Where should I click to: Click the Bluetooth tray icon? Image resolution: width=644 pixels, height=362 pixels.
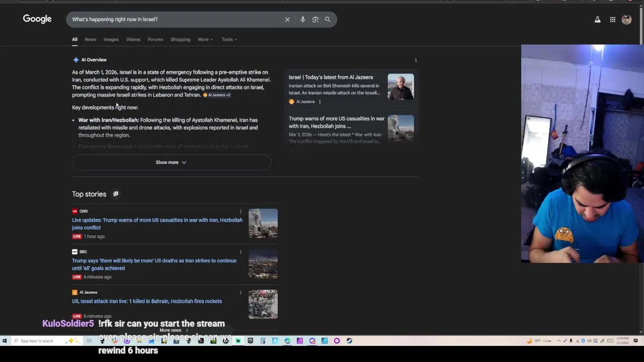point(583,341)
